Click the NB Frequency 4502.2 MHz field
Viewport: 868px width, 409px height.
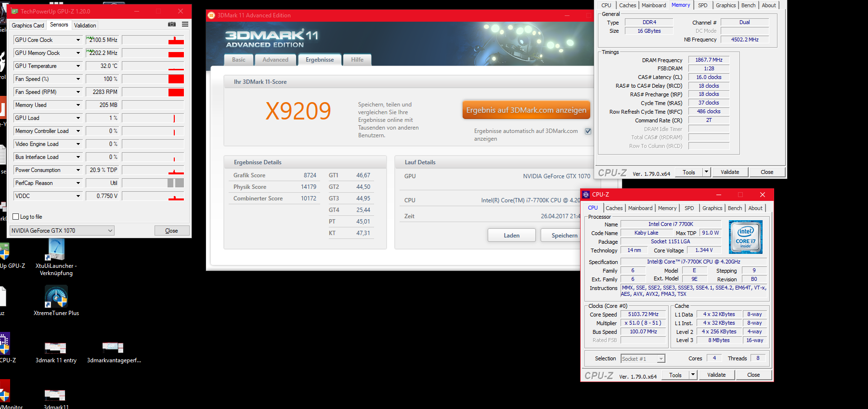point(745,40)
